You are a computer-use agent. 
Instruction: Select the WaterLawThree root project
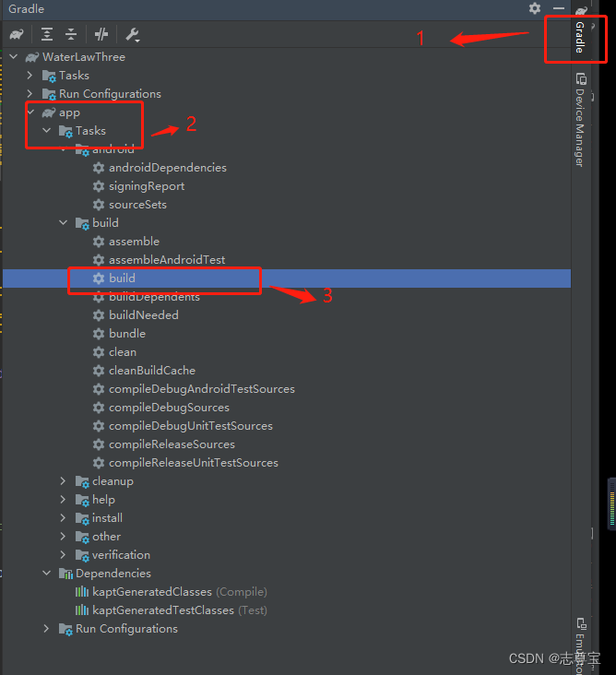pyautogui.click(x=84, y=57)
